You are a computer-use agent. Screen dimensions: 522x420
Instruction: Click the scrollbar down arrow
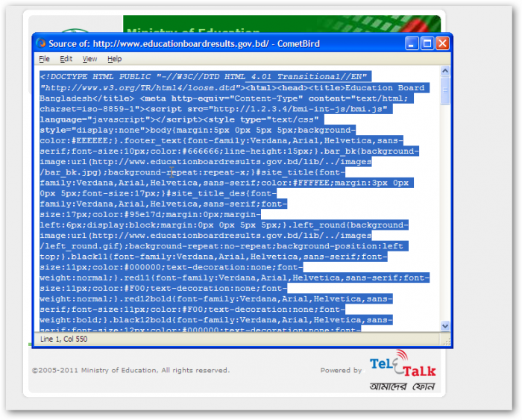point(445,326)
